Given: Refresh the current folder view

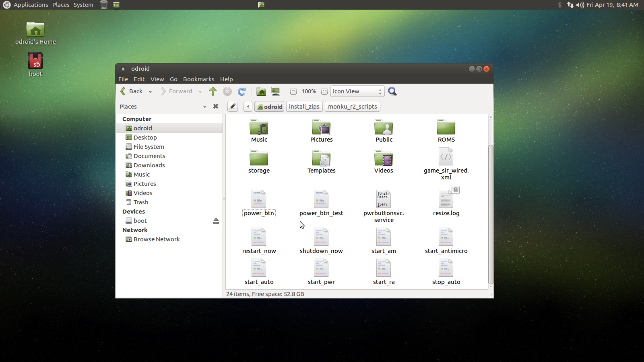Looking at the screenshot, I should pos(242,91).
